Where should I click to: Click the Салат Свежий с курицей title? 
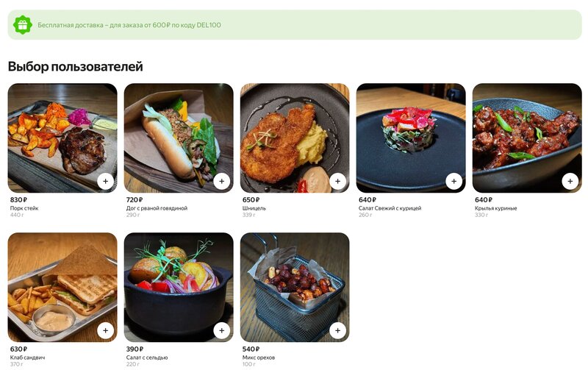390,208
